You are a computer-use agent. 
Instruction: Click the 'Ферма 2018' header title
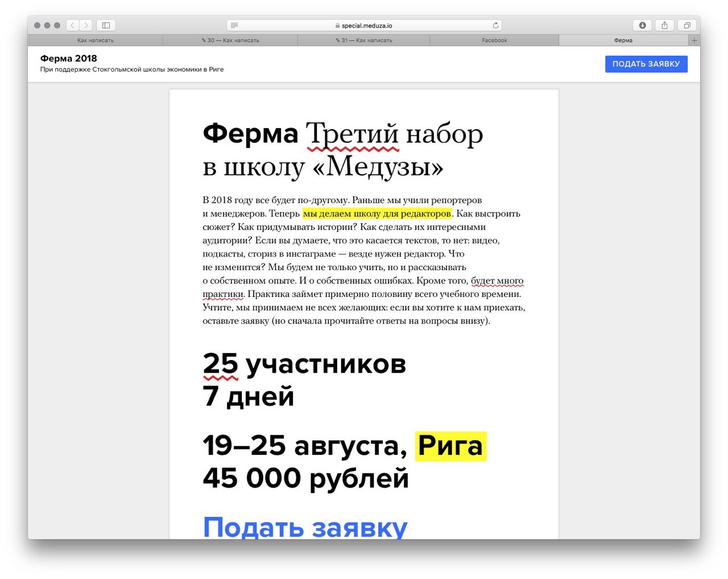pos(69,58)
